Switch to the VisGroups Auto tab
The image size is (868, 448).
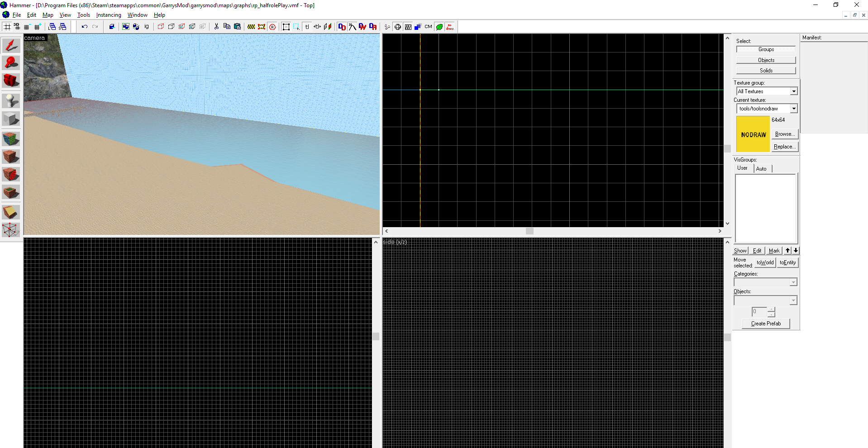762,169
